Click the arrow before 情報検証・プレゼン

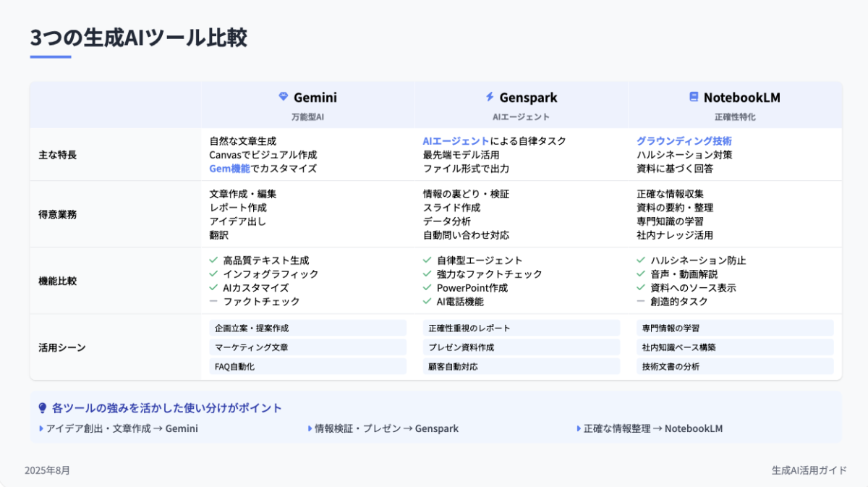[x=310, y=428]
